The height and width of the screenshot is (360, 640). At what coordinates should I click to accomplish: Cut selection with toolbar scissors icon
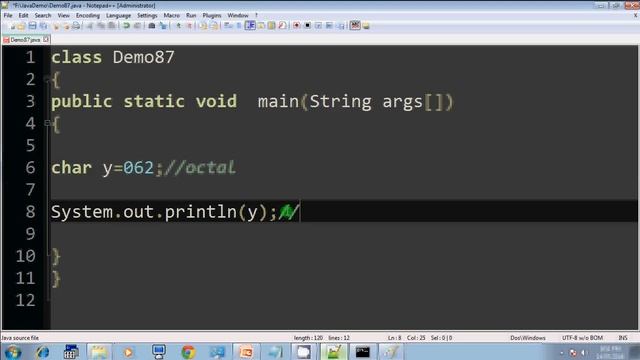pos(90,26)
